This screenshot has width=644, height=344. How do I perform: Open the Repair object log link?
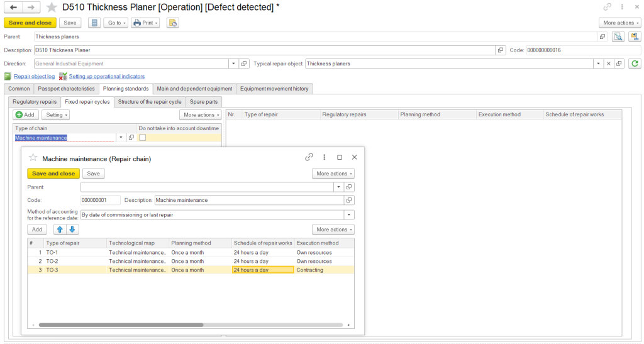pyautogui.click(x=34, y=77)
